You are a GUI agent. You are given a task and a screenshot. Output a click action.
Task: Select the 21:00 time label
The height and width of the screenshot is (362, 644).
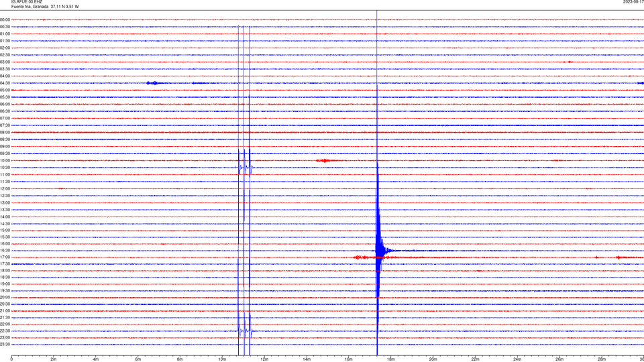point(5,310)
